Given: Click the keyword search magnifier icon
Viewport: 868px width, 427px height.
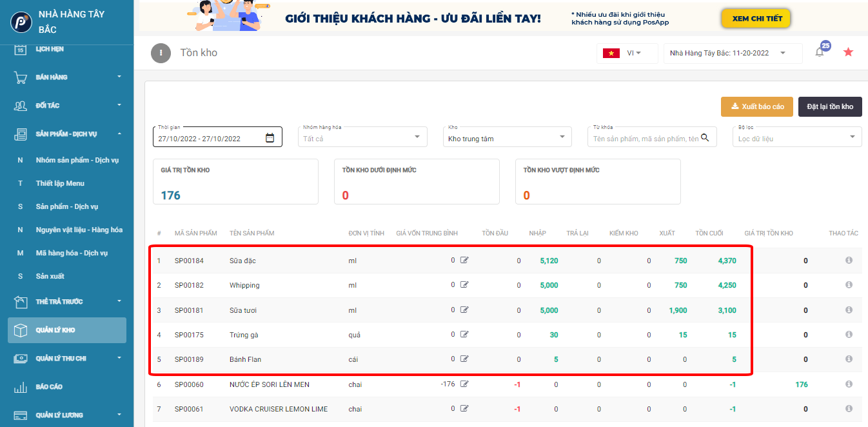Looking at the screenshot, I should (705, 137).
